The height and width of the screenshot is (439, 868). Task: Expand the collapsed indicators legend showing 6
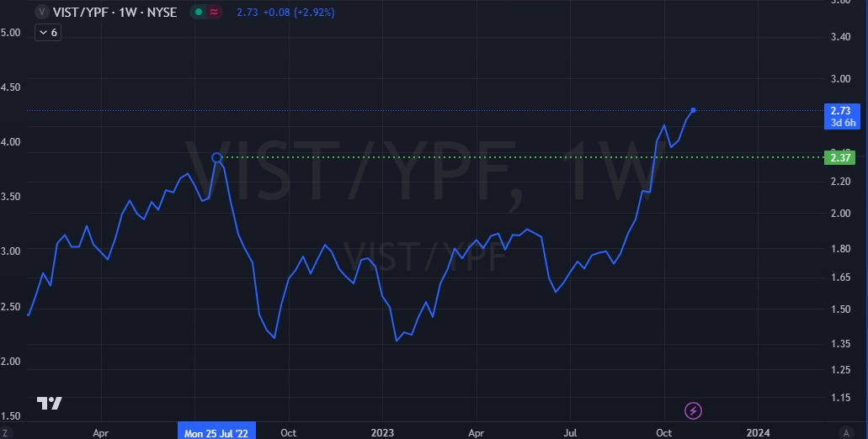(47, 32)
